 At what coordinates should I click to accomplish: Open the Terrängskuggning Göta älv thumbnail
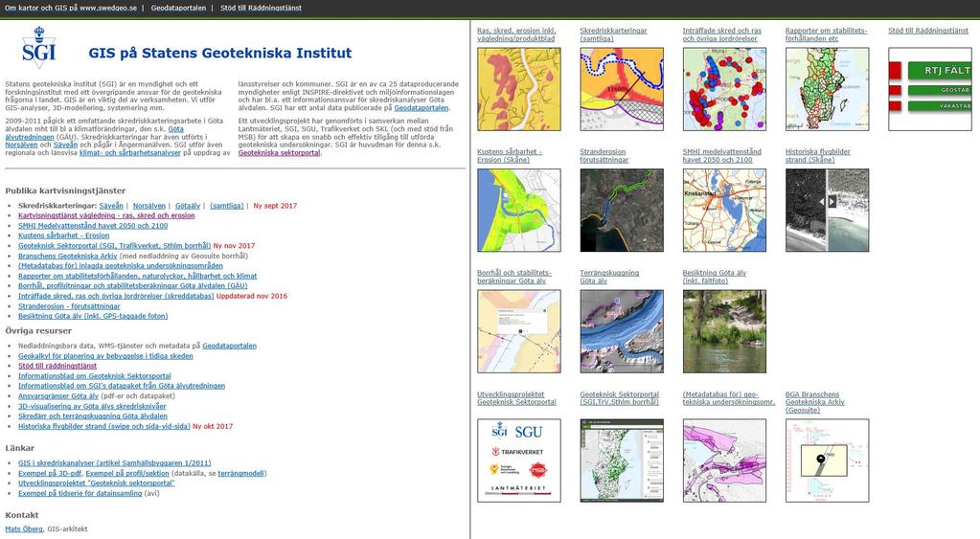point(622,331)
